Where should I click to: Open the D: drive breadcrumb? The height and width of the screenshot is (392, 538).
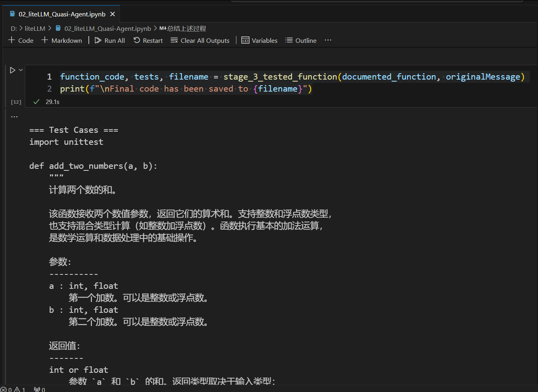point(14,29)
